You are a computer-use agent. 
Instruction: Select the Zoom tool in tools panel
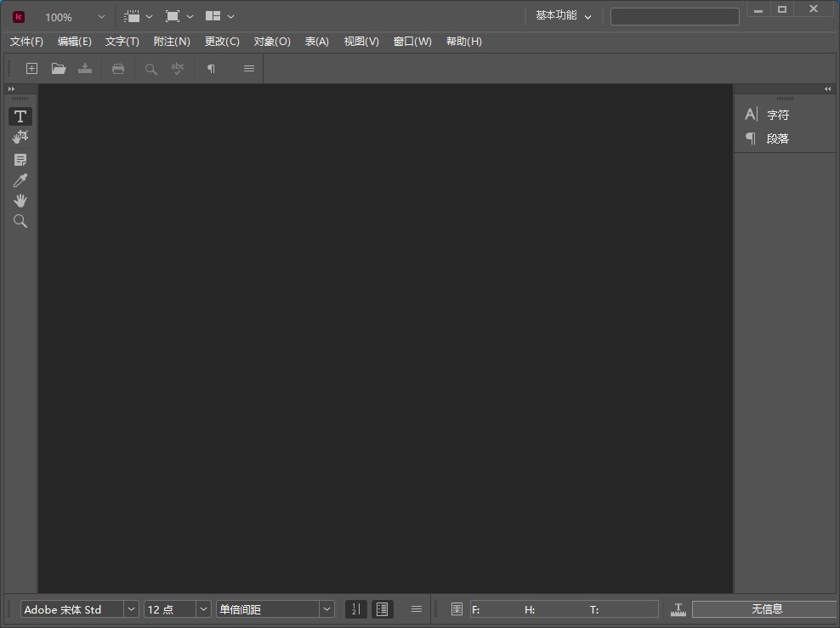[x=20, y=221]
